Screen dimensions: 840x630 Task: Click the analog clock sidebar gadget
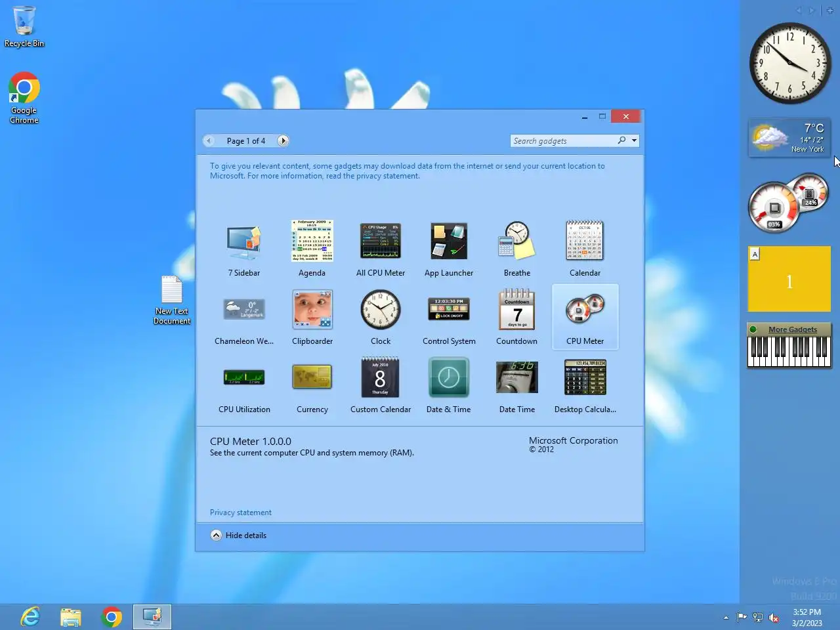click(x=790, y=63)
